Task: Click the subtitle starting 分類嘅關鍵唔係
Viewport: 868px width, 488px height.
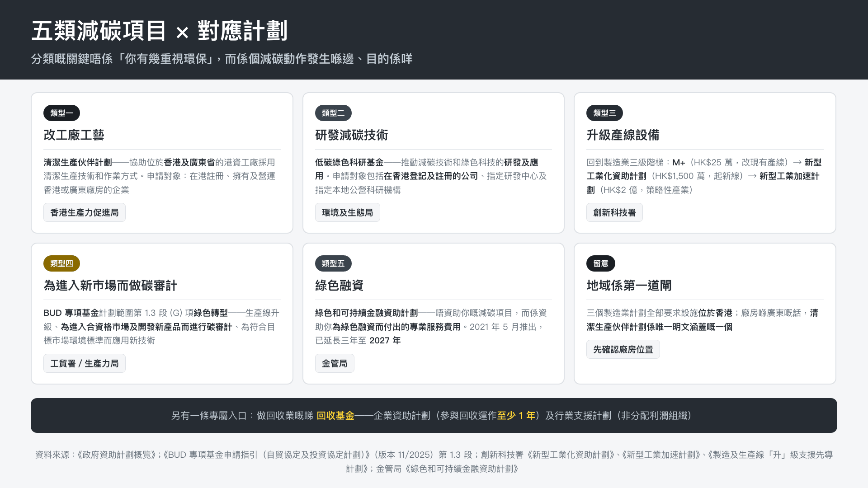Action: 222,59
